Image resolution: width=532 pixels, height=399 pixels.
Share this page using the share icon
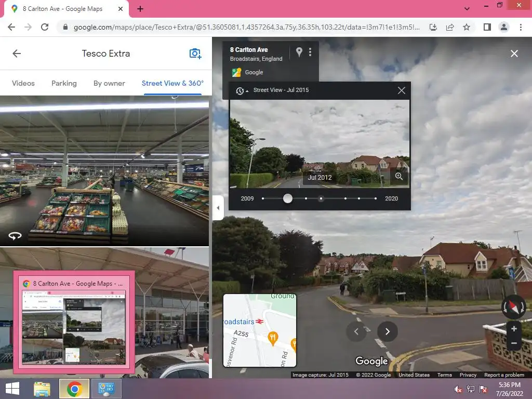450,27
